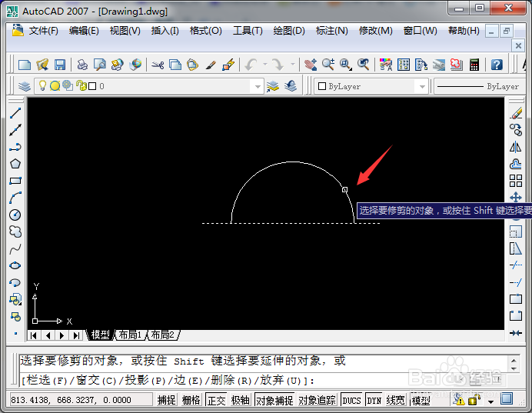Open the 文件(F) menu
The width and height of the screenshot is (532, 413).
click(43, 31)
